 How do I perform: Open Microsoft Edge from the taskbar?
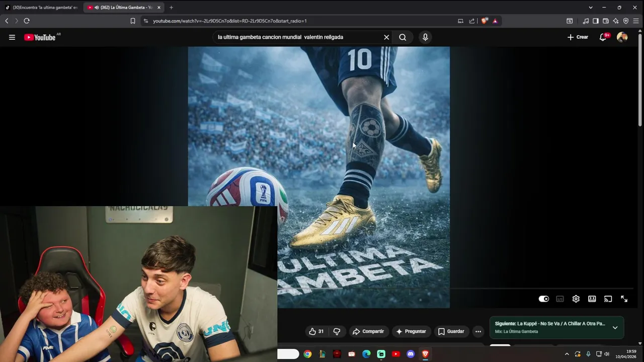(366, 354)
